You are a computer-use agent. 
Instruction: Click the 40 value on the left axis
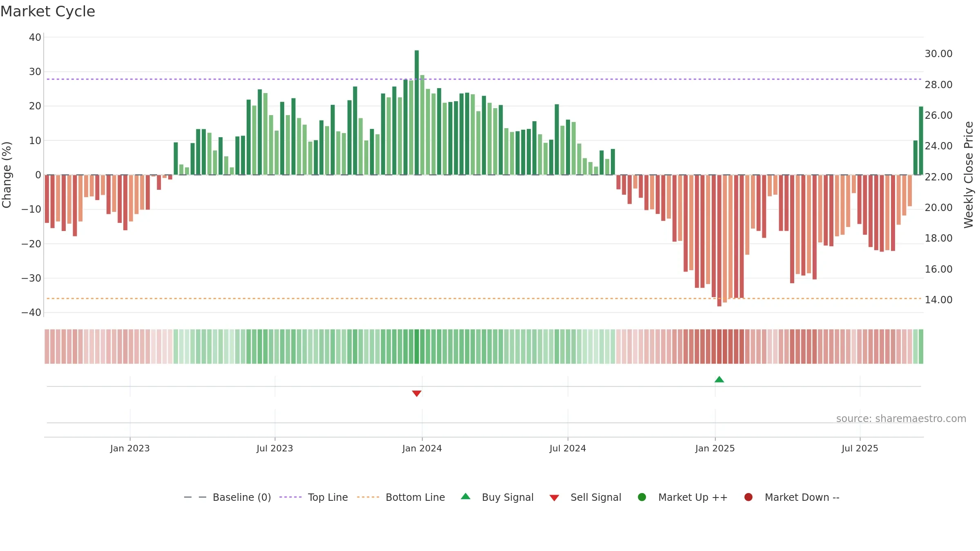(x=35, y=38)
